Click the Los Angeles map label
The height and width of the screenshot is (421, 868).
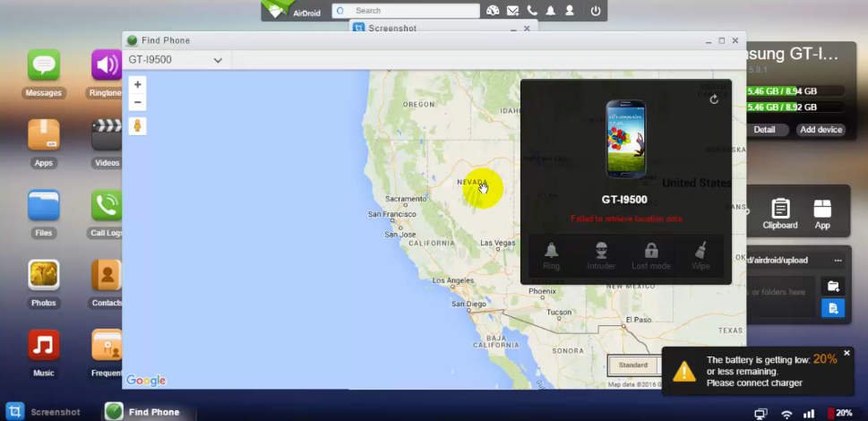pos(453,280)
